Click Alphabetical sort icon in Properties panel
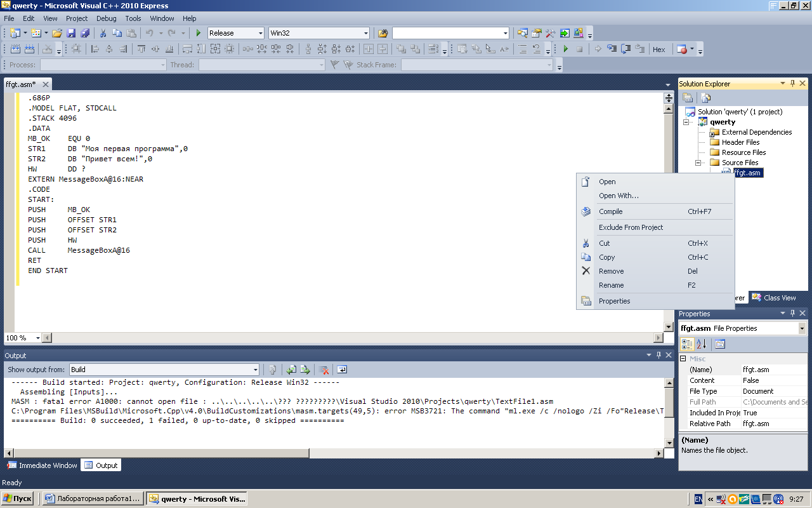Screen dimensions: 812x508 click(701, 344)
